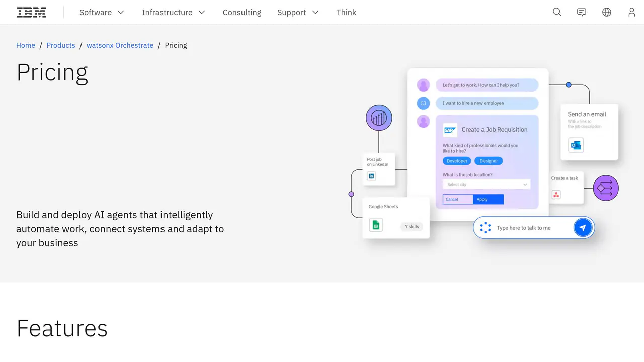Click the 'I want to hire a new employee' bubble
The width and height of the screenshot is (644, 362).
pyautogui.click(x=487, y=103)
